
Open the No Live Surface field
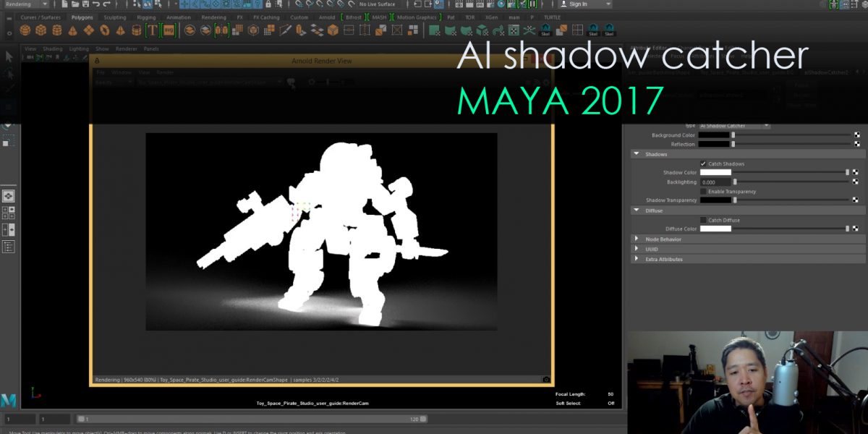pyautogui.click(x=378, y=4)
